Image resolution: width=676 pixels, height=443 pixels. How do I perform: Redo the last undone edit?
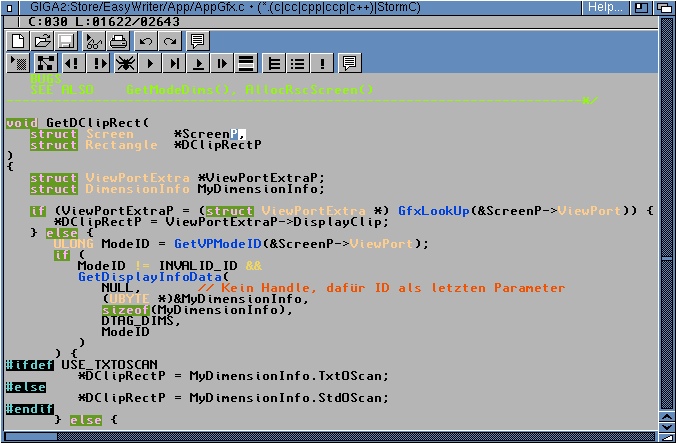170,41
